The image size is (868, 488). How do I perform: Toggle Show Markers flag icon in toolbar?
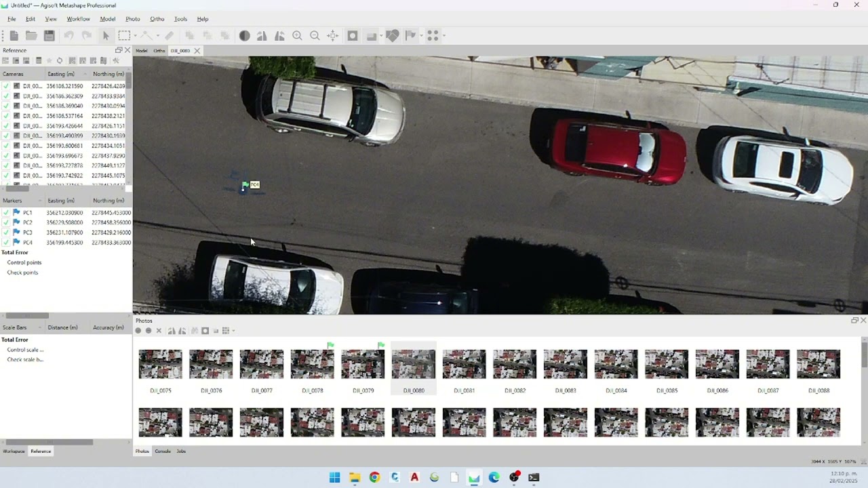click(x=410, y=35)
